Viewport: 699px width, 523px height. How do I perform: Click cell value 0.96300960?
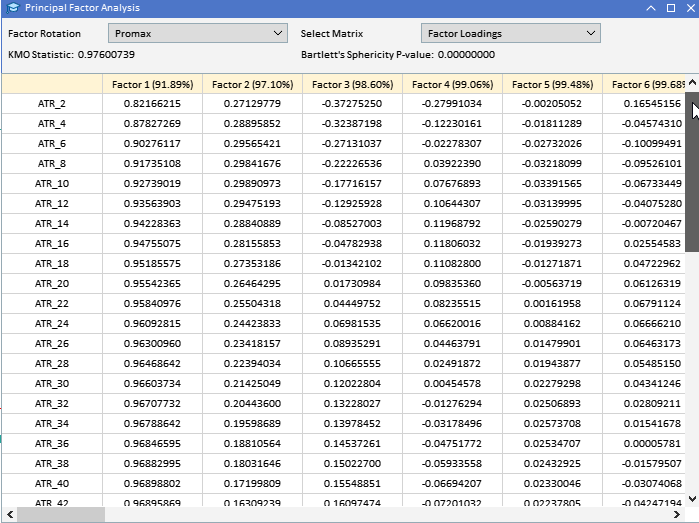point(152,343)
